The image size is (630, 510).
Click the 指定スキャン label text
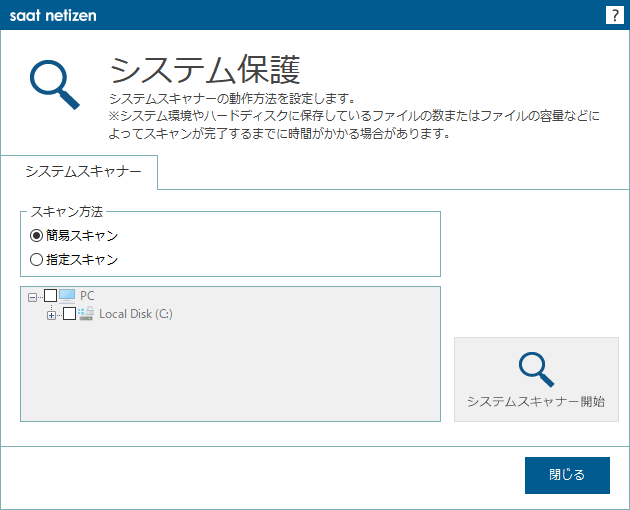point(82,260)
